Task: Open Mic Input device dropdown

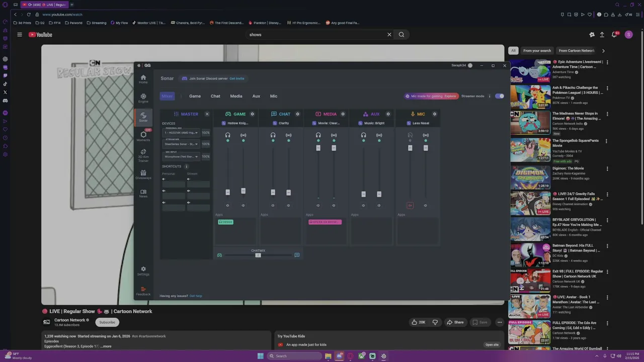Action: (181, 156)
